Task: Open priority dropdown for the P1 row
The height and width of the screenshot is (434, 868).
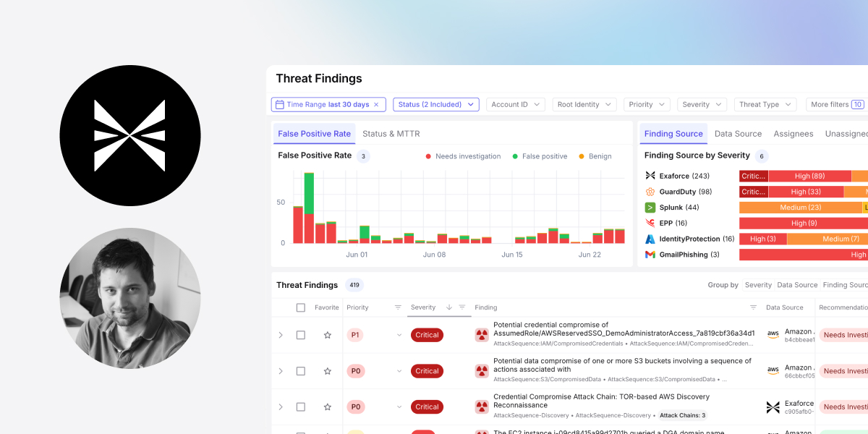Action: point(399,335)
